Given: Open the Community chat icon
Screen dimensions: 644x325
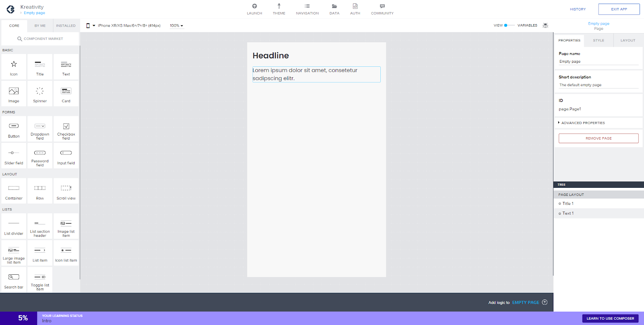Looking at the screenshot, I should pos(382,9).
